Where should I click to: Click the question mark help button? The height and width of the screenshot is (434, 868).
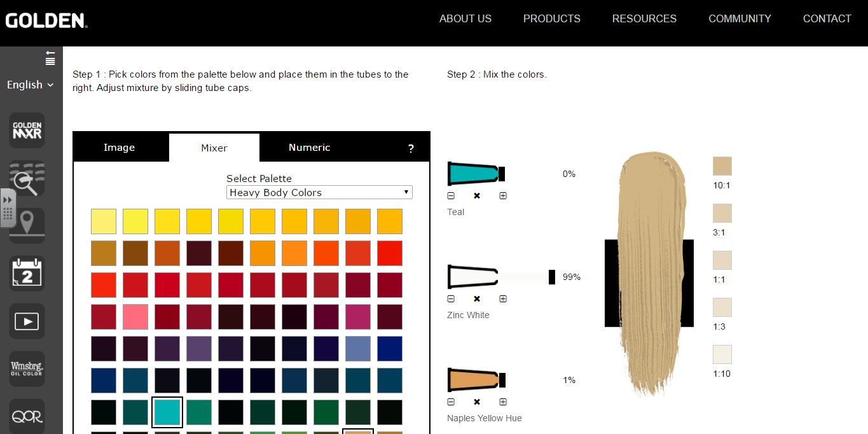click(411, 147)
